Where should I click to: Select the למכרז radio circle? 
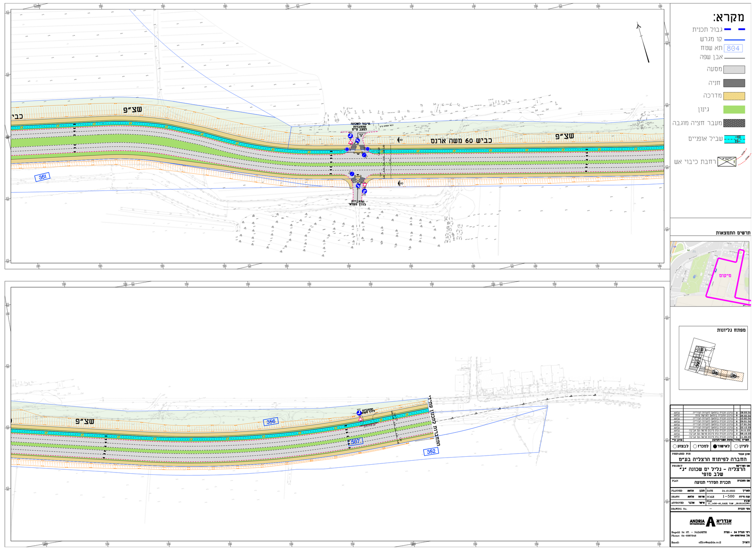(x=695, y=447)
